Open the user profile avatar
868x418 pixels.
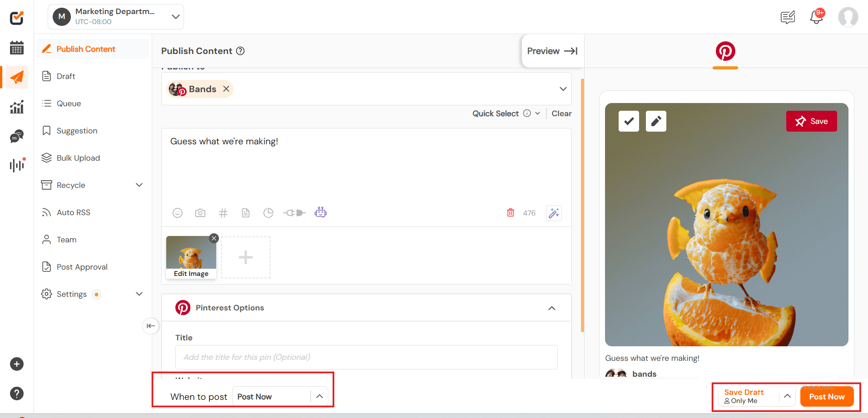(848, 17)
